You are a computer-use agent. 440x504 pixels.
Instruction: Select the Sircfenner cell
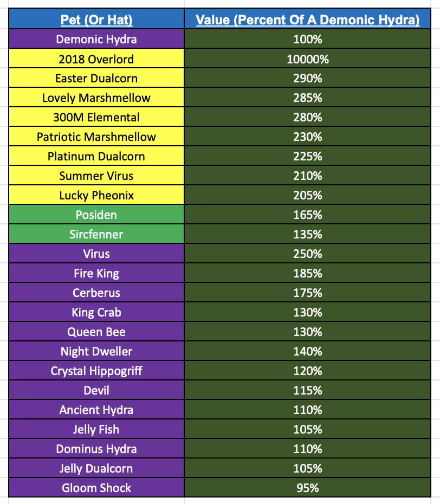click(96, 235)
